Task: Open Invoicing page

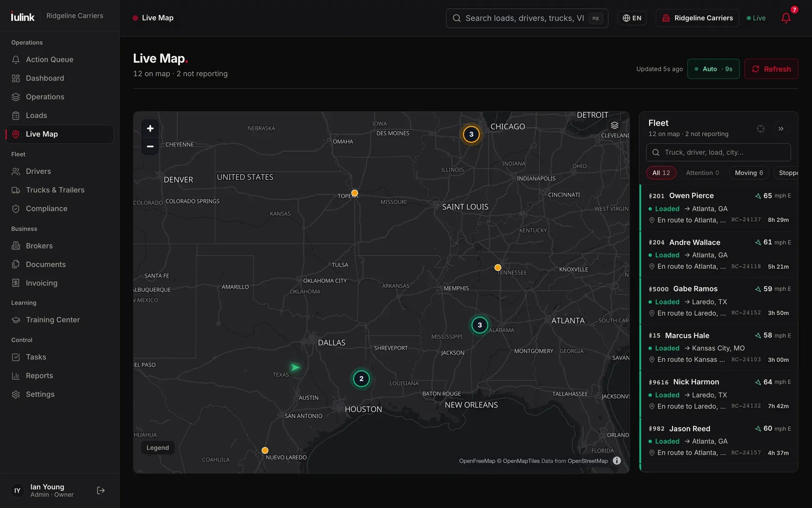Action: click(x=60, y=283)
